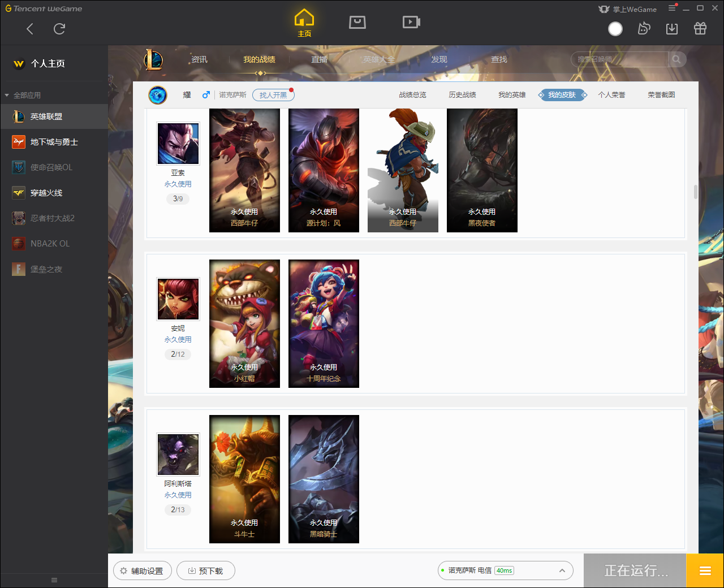The height and width of the screenshot is (588, 724).
Task: Select 英雄联盟 in the game list
Action: click(54, 116)
